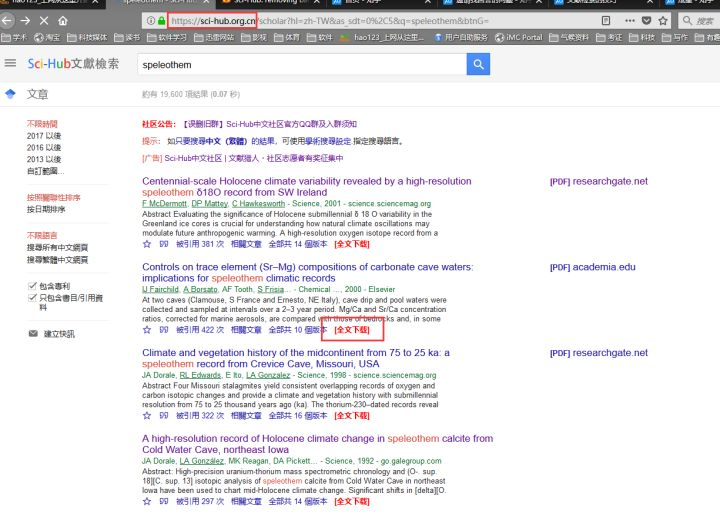The image size is (720, 520).
Task: Open the browser three-dots page actions menu
Action: (630, 21)
